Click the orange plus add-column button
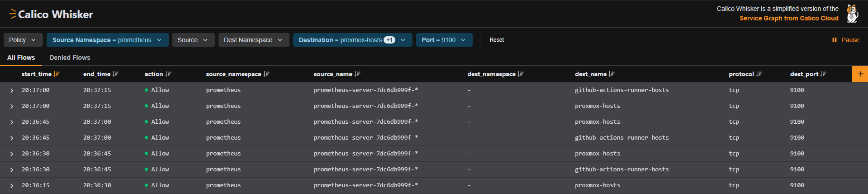Screen dimensions: 868x194 coord(860,74)
